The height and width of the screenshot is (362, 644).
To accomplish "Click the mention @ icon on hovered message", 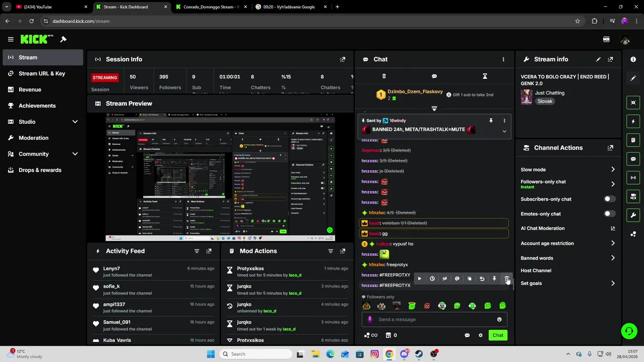I will (457, 279).
